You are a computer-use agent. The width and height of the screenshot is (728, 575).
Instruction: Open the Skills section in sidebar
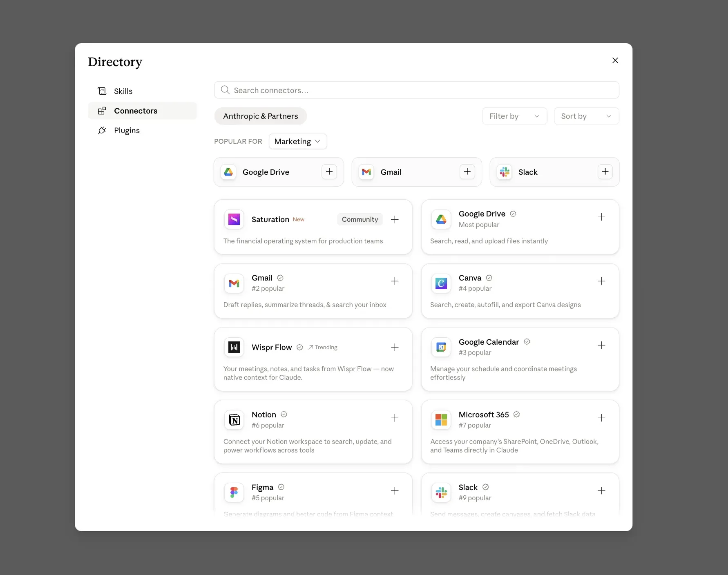point(142,91)
